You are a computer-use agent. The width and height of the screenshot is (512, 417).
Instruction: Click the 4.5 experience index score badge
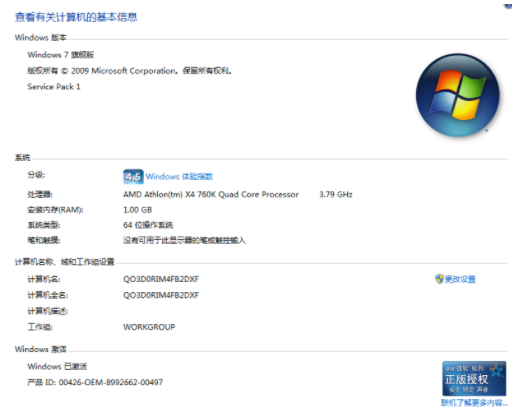tap(133, 177)
